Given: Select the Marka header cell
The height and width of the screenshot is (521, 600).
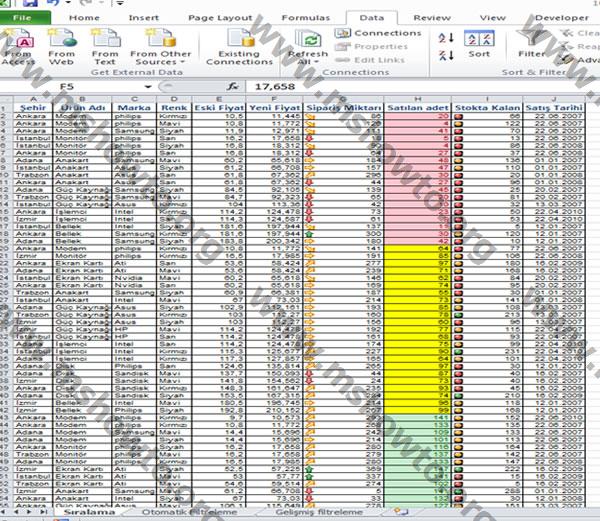Looking at the screenshot, I should (134, 108).
